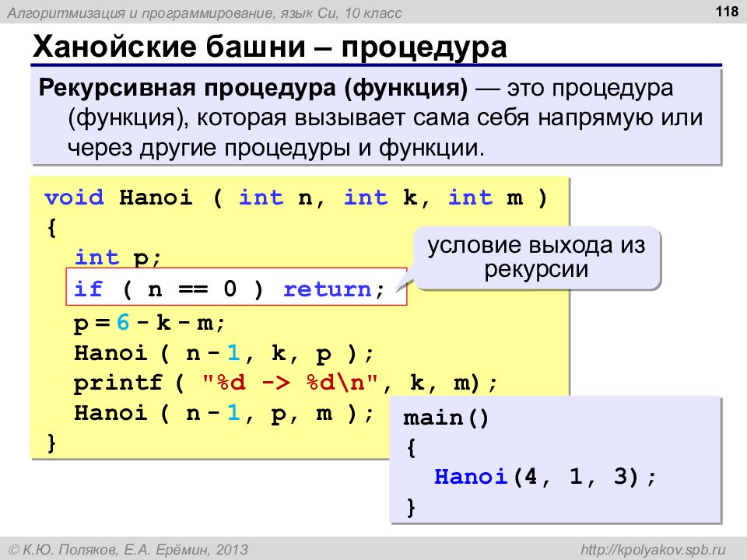
Task: Click the definition line '(функция), которая вызывает сама себя'
Action: coord(299,117)
